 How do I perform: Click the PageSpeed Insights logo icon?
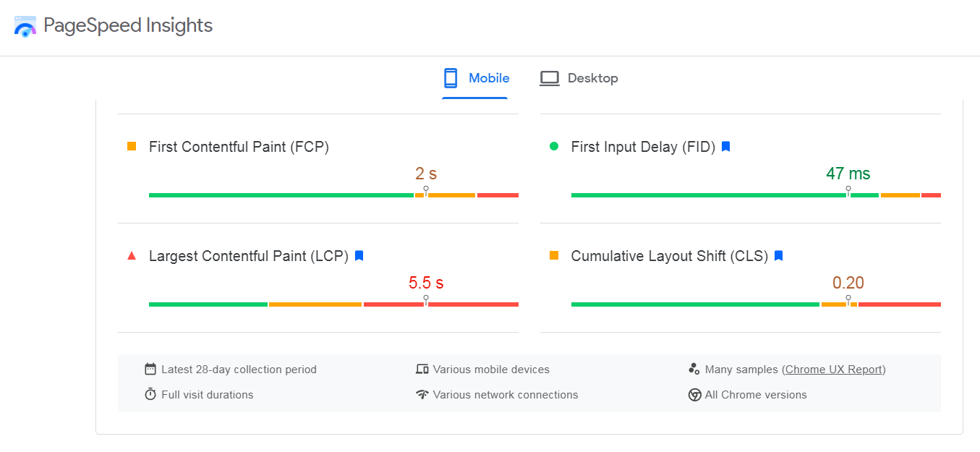tap(25, 27)
